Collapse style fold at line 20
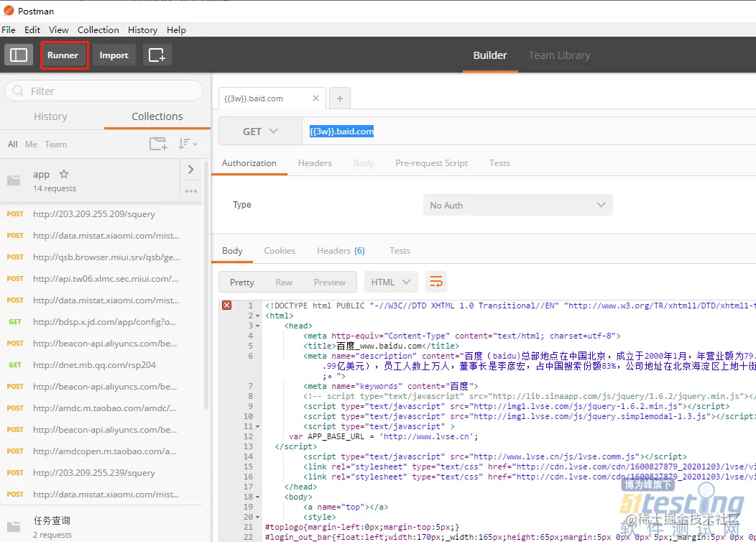The image size is (756, 542). (257, 518)
